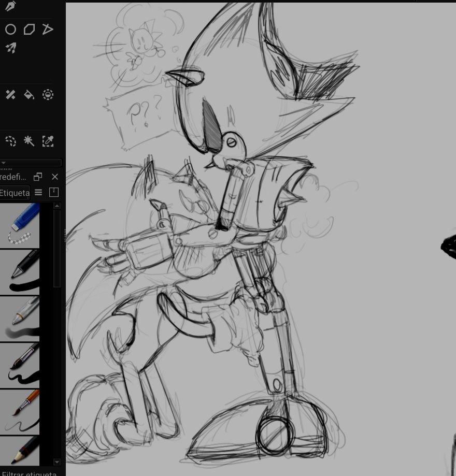Click the brush presets scrollbar handle

coord(57,248)
